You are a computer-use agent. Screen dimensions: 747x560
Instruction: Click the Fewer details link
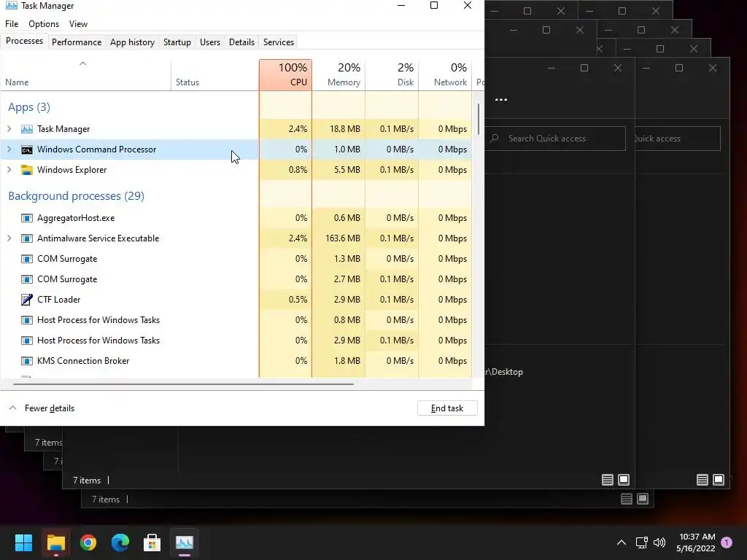(50, 408)
